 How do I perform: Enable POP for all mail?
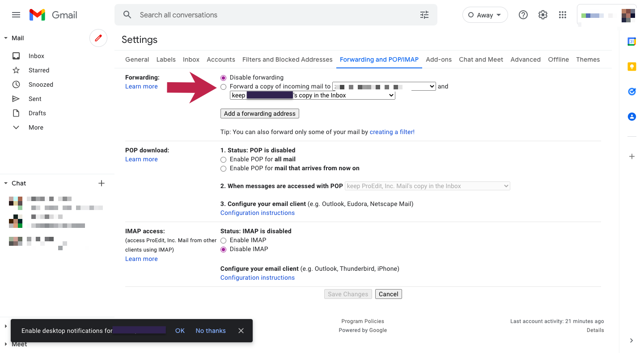click(223, 160)
